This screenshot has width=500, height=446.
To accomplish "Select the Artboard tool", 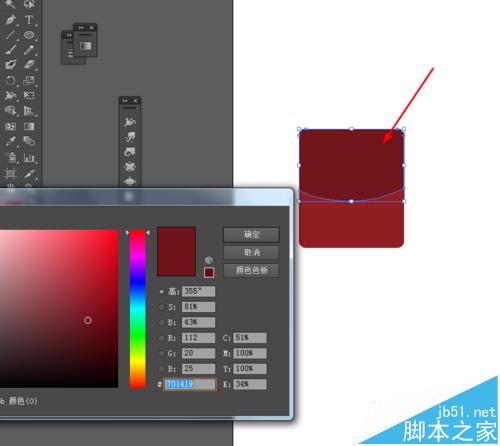I will point(10,173).
